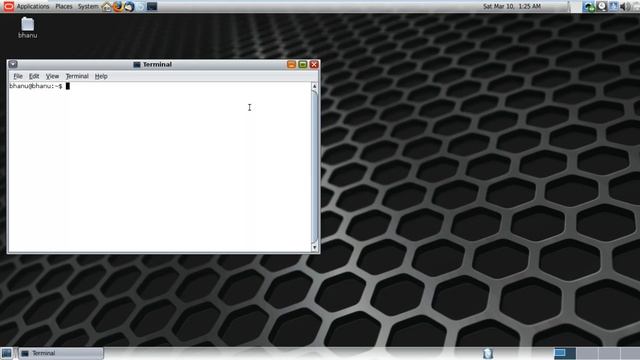640x360 pixels.
Task: Open the volume speaker control
Action: tap(624, 7)
